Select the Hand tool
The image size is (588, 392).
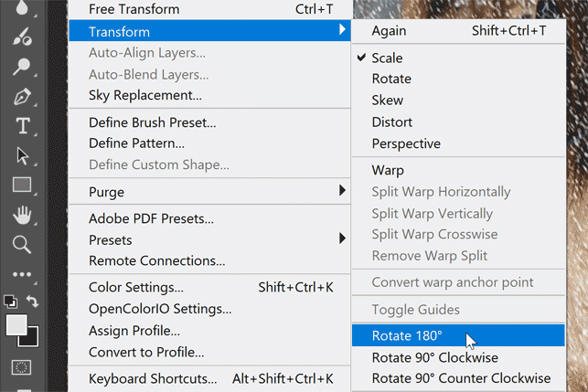(23, 215)
